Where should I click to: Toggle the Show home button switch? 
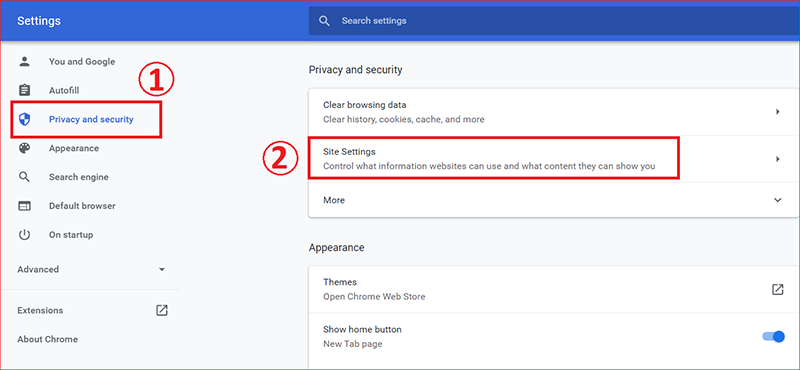(x=773, y=336)
